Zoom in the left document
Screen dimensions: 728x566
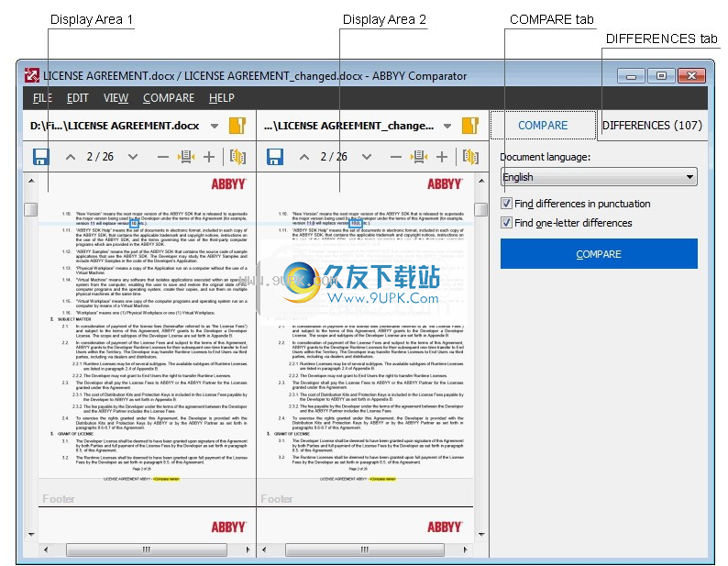[x=209, y=157]
